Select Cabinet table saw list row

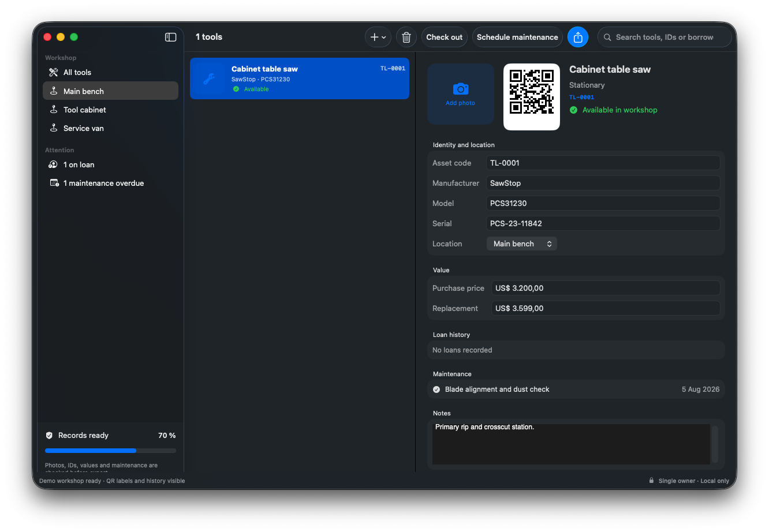[x=300, y=78]
